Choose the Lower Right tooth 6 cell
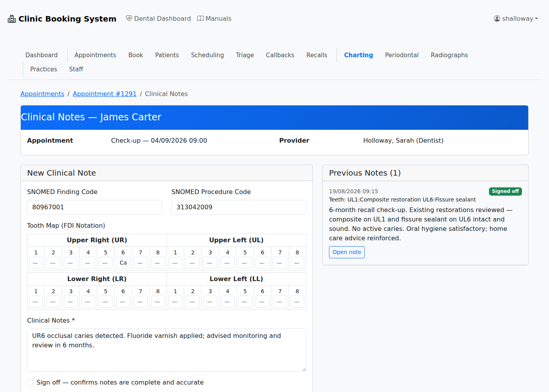549x392 pixels. pyautogui.click(x=123, y=302)
